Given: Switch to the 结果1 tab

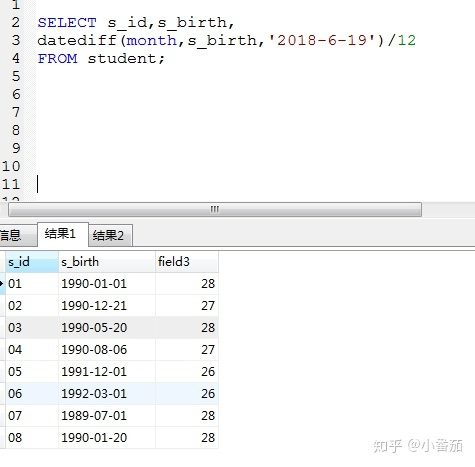Looking at the screenshot, I should [x=63, y=234].
